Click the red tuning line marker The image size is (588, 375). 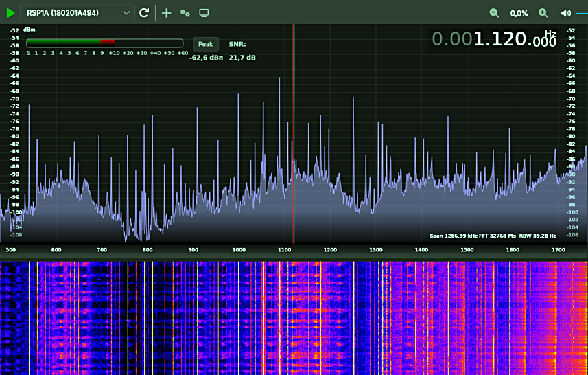coord(294,137)
